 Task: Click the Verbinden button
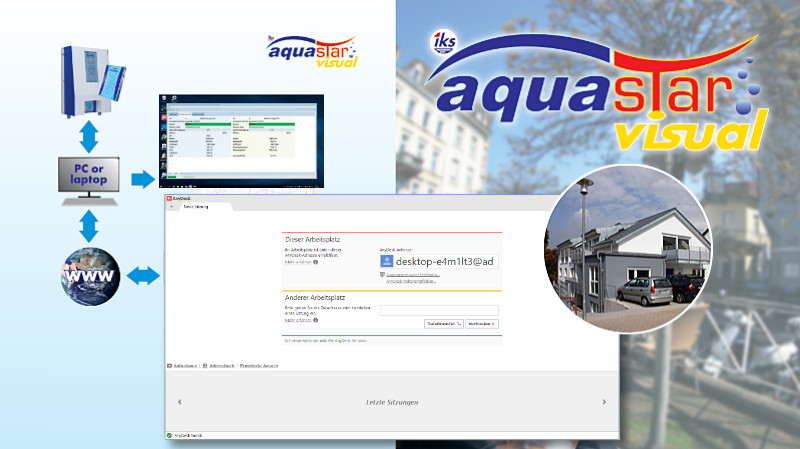coord(481,324)
